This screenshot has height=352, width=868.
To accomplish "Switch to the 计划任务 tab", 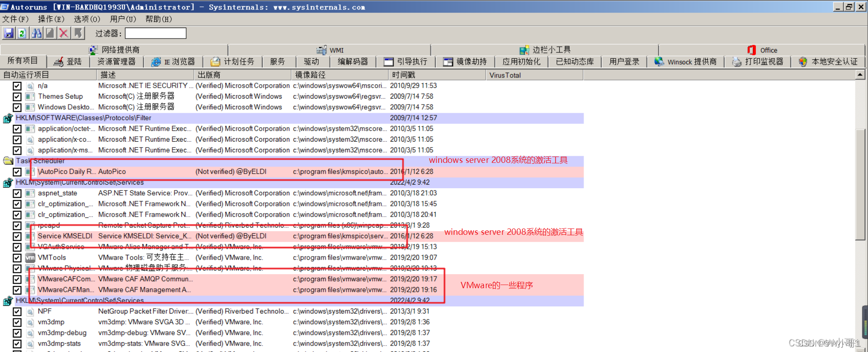I will click(x=233, y=62).
